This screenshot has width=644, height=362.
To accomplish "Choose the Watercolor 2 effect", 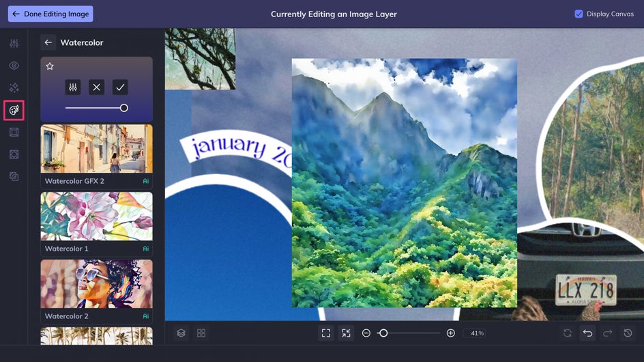I will 96,292.
